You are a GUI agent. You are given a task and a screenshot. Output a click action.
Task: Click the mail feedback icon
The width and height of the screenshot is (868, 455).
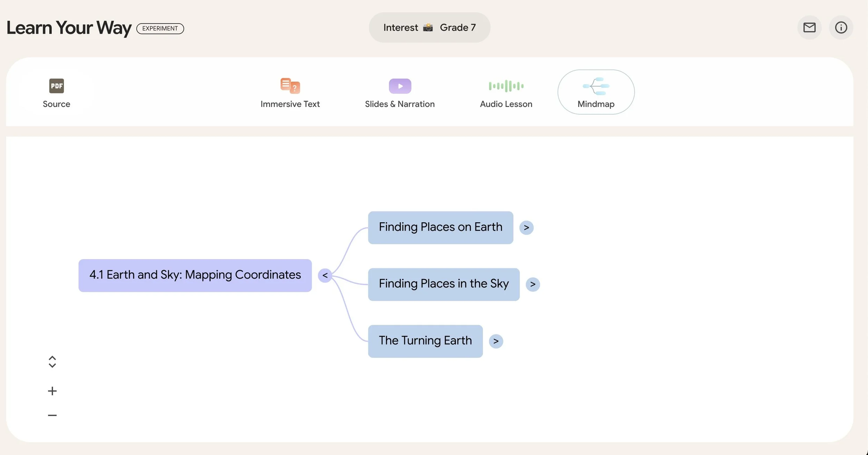tap(809, 27)
